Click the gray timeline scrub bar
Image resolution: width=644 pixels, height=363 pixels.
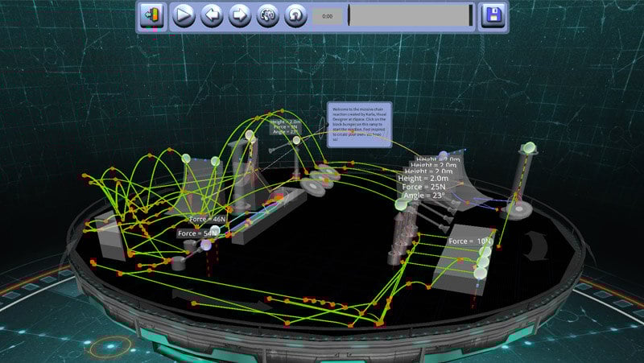tap(409, 15)
